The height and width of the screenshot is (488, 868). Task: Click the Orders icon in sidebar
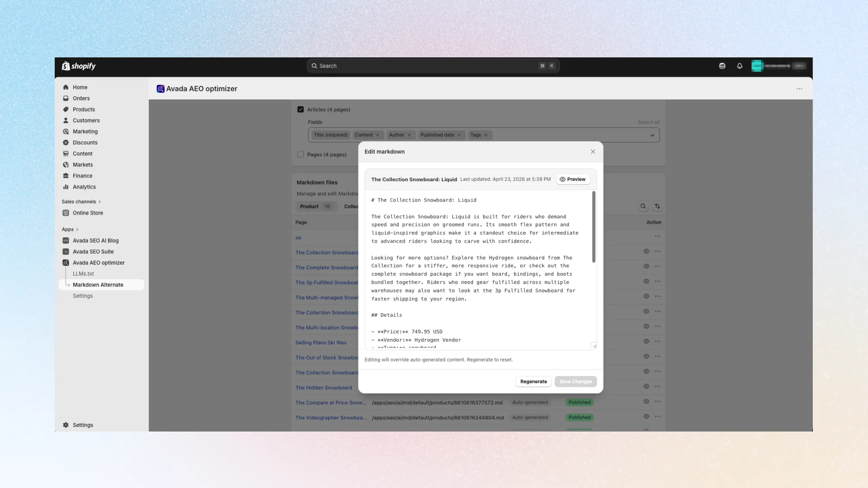tap(66, 99)
